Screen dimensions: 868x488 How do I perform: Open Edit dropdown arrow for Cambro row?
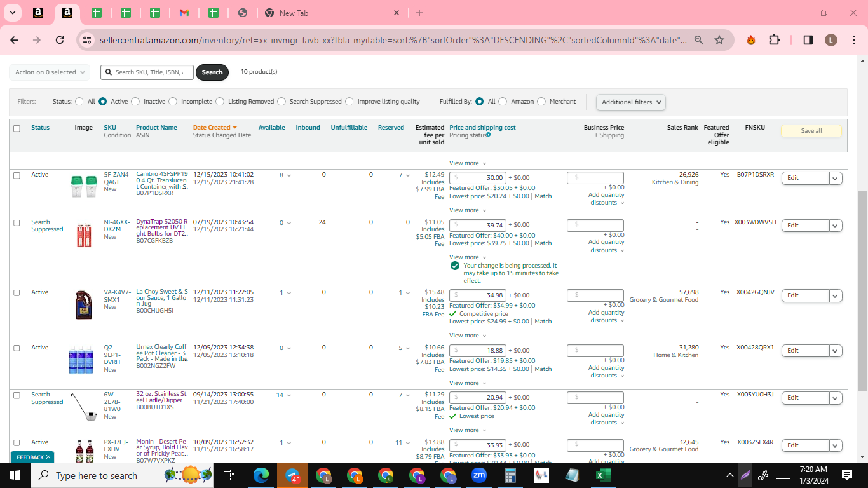[836, 178]
